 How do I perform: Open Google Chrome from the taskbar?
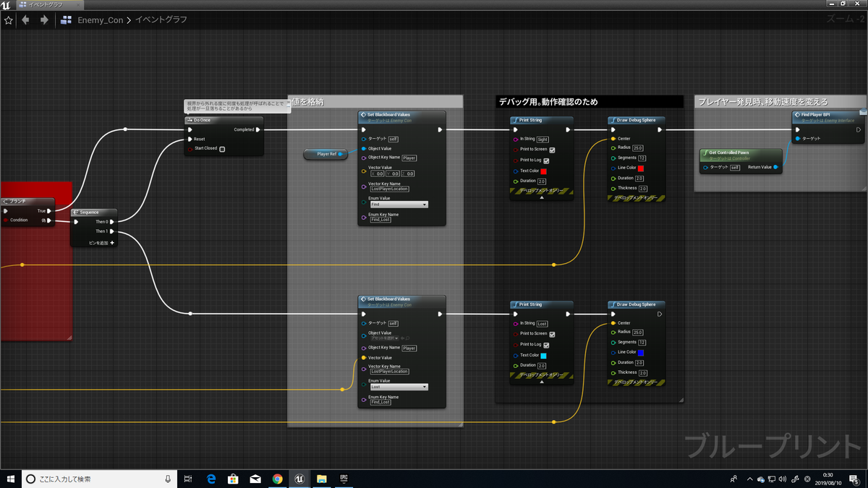click(277, 479)
